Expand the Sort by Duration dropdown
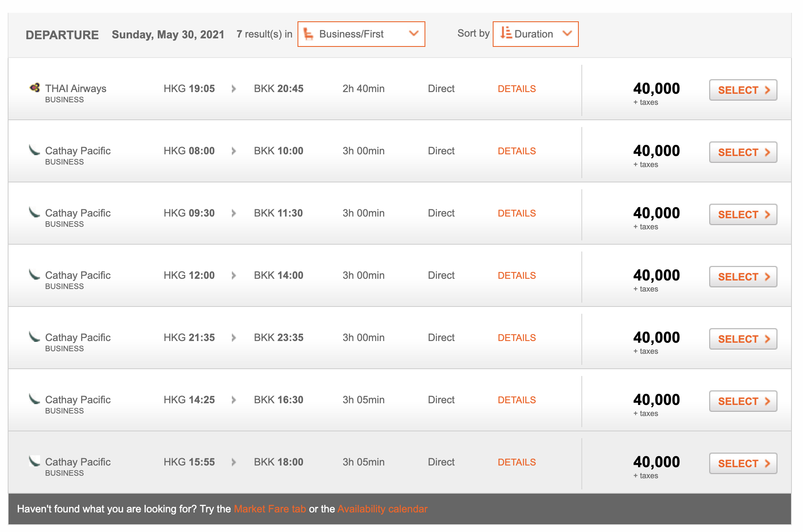803x532 pixels. (535, 34)
